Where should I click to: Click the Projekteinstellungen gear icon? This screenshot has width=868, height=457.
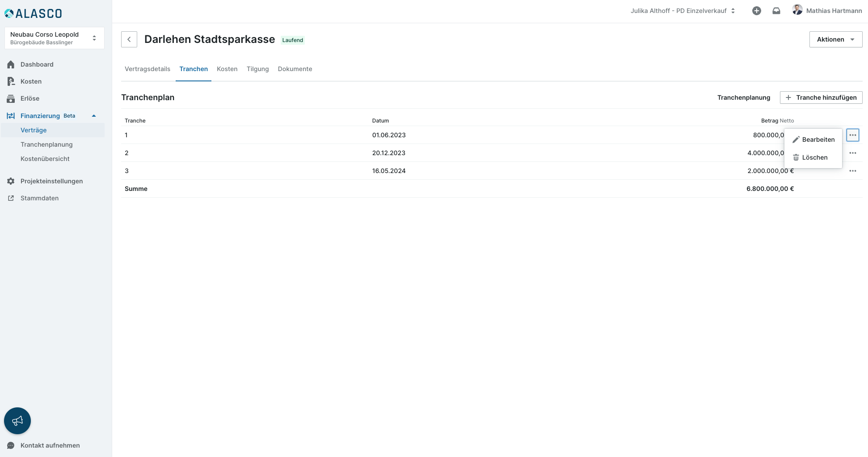(x=11, y=181)
